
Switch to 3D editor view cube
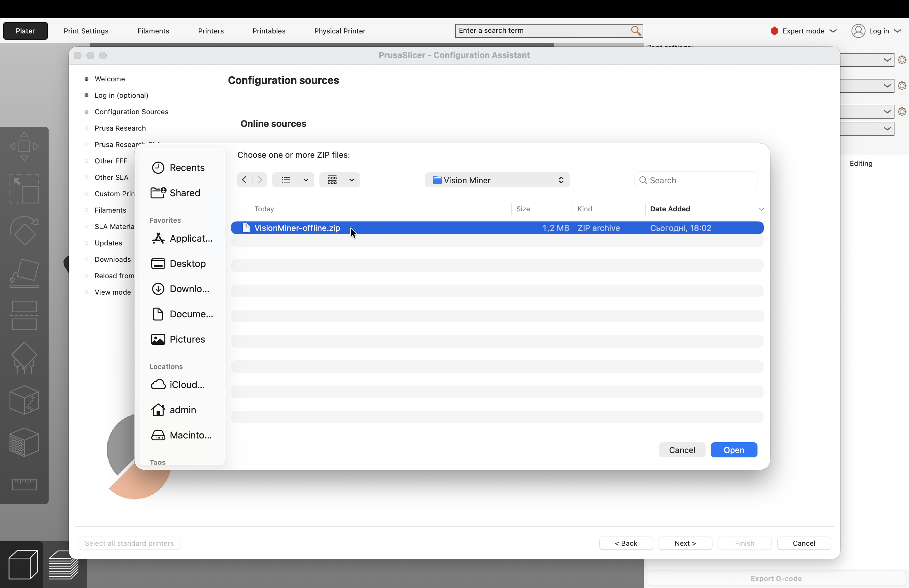pyautogui.click(x=23, y=565)
